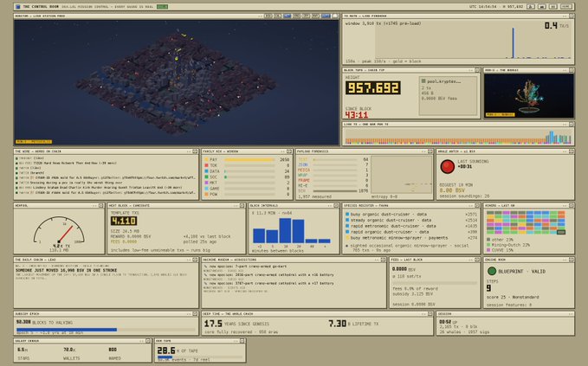Screen dimensions: 588x366
Task: Click the pool.kryptex block card
Action: click(x=448, y=96)
